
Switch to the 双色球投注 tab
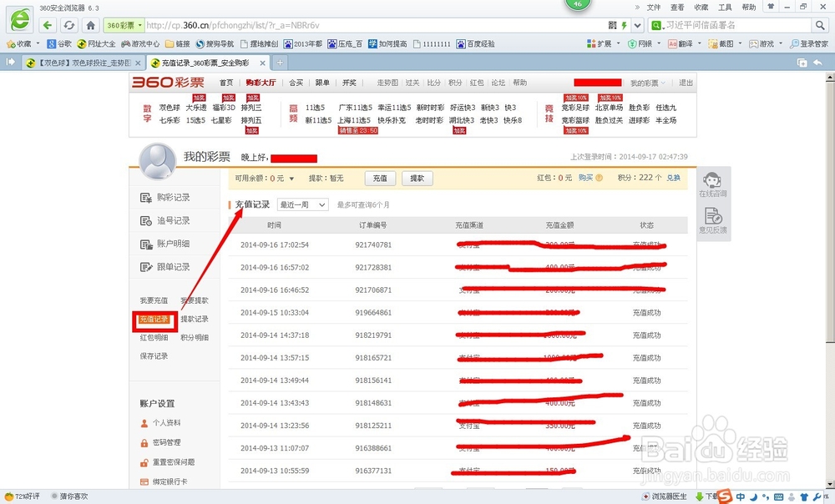[83, 63]
